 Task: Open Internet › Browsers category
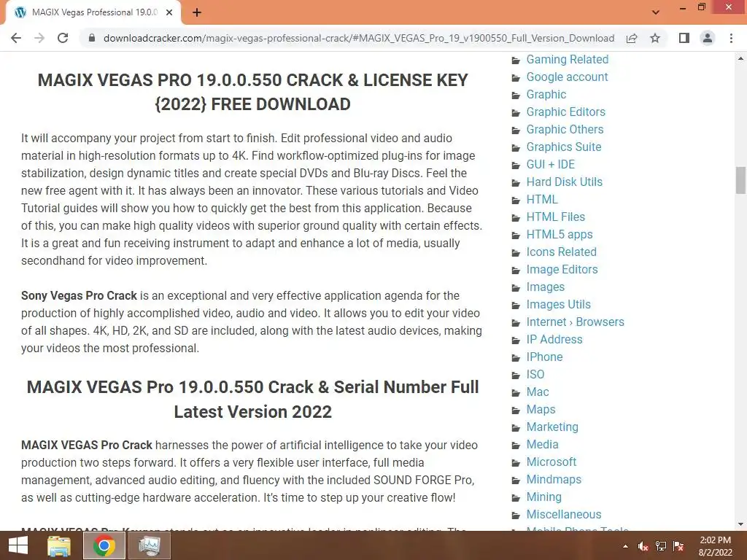click(575, 322)
